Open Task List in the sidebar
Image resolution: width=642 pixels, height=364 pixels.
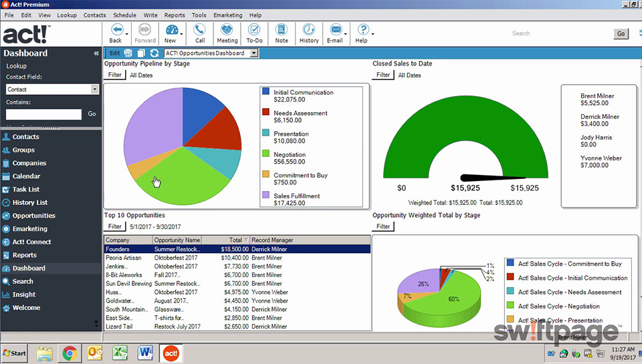(26, 190)
